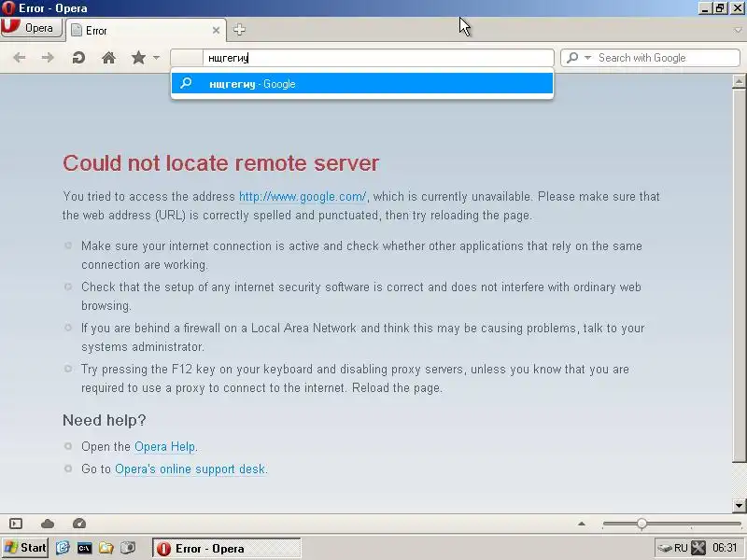The image size is (747, 560).
Task: Go forward using the forward arrow
Action: pos(48,58)
